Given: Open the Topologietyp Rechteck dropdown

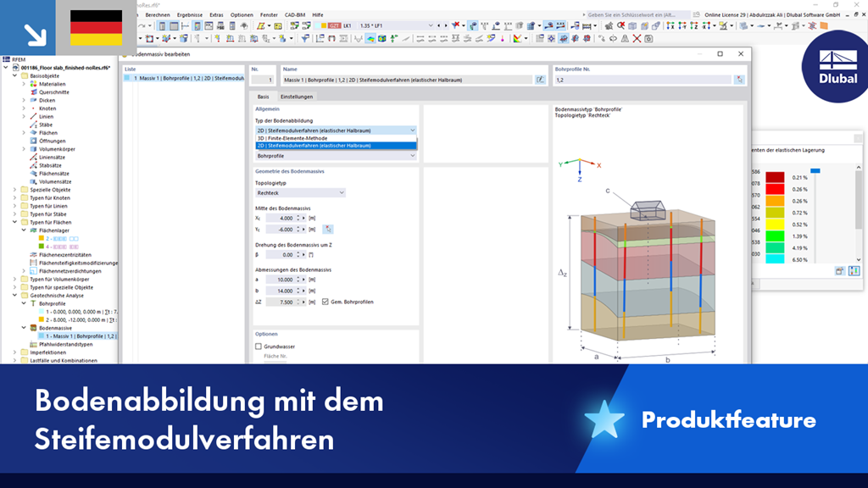Looking at the screenshot, I should 300,193.
